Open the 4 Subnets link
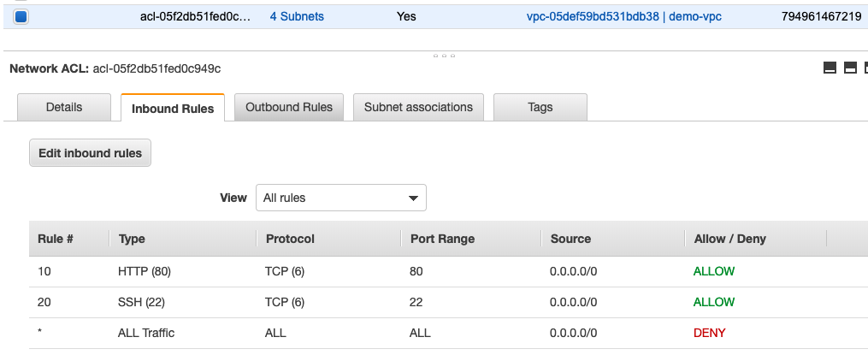The height and width of the screenshot is (355, 868). (x=297, y=16)
